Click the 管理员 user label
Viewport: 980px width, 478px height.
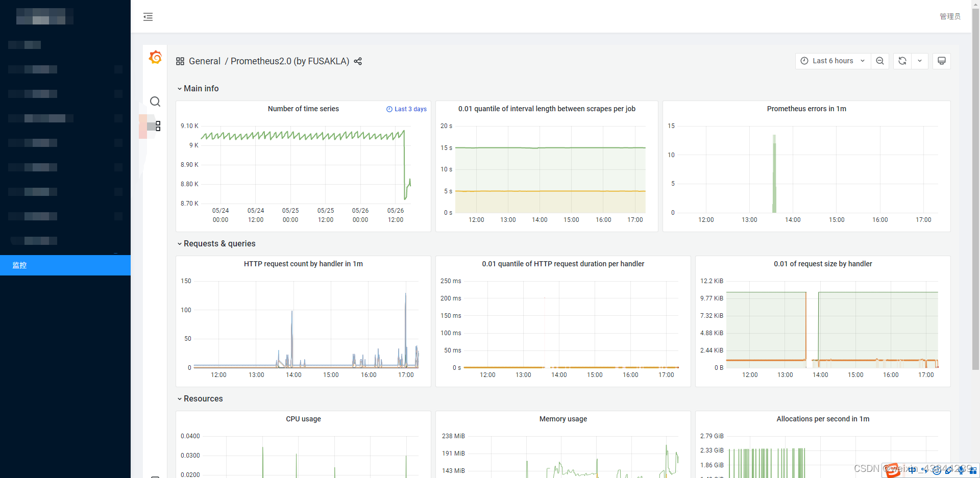pyautogui.click(x=950, y=16)
